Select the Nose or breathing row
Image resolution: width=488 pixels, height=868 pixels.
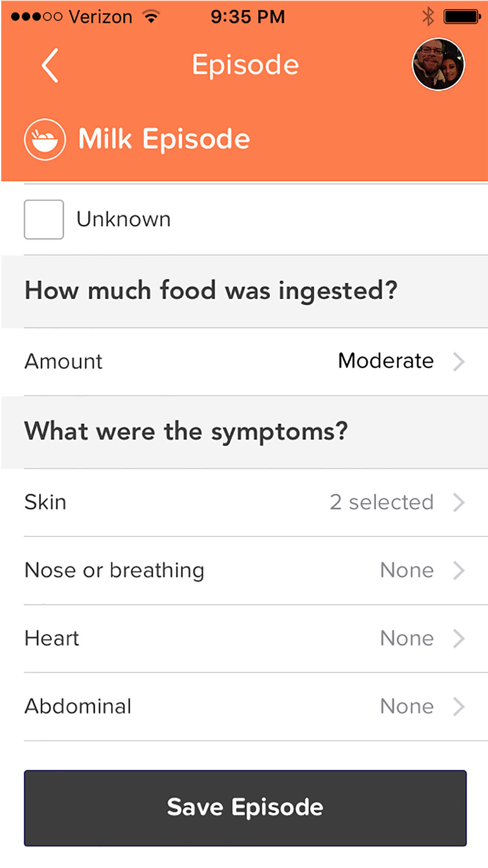pos(115,570)
